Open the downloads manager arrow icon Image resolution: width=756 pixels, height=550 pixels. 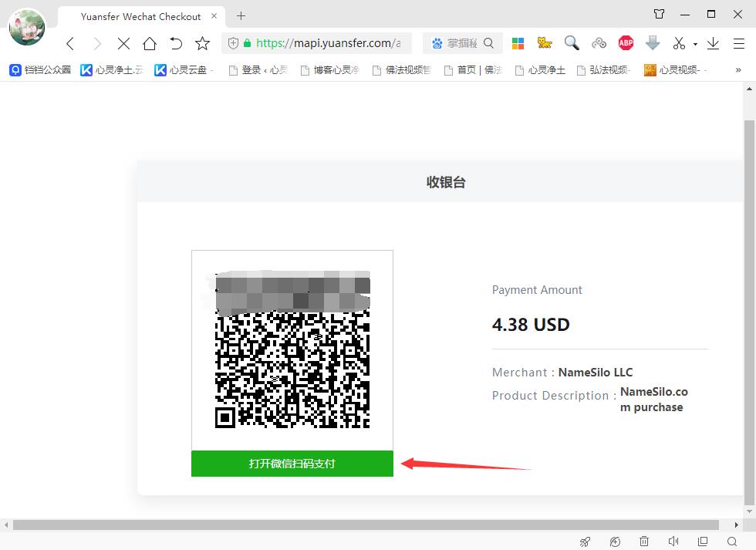[x=713, y=43]
